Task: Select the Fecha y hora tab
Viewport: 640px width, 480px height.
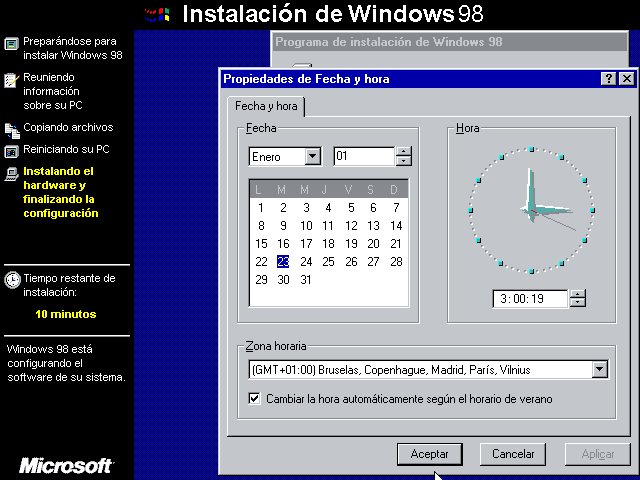Action: point(266,106)
